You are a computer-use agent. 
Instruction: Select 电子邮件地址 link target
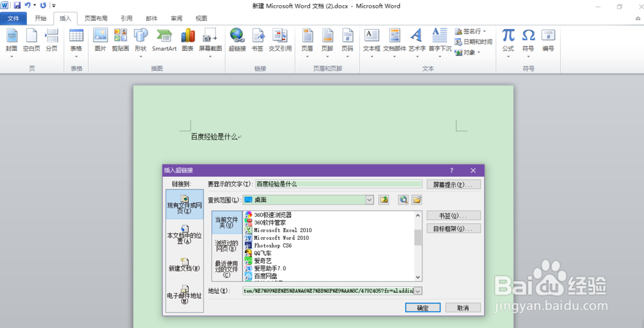184,295
